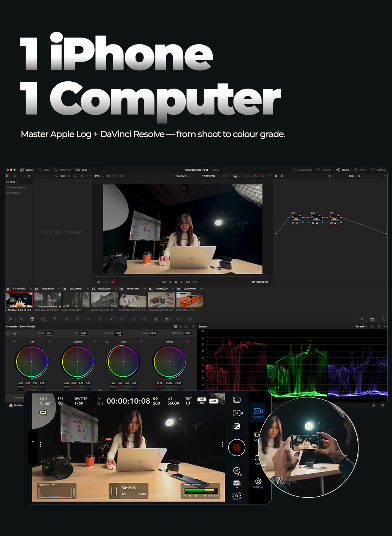Open the Effects panel
This screenshot has height=536, width=392.
click(360, 170)
